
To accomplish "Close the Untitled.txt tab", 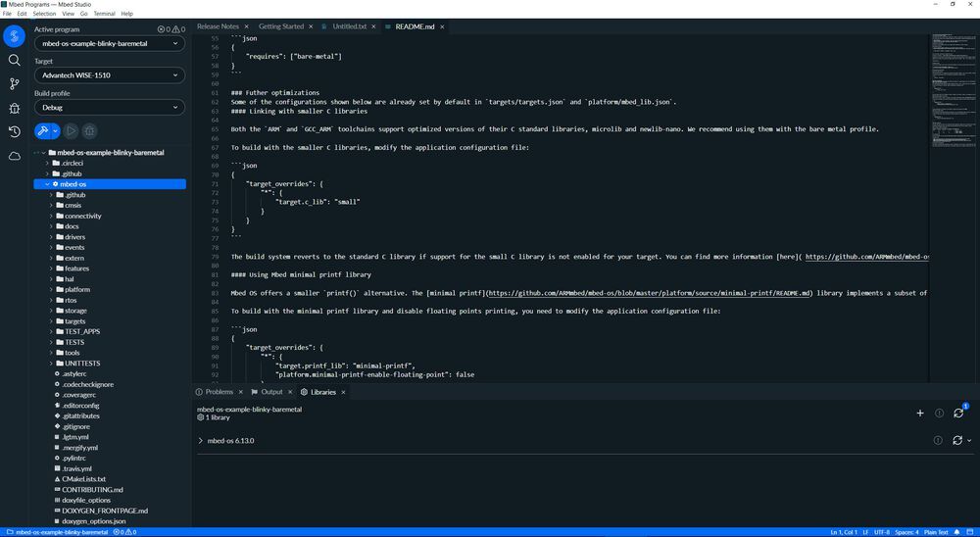I will pos(373,26).
